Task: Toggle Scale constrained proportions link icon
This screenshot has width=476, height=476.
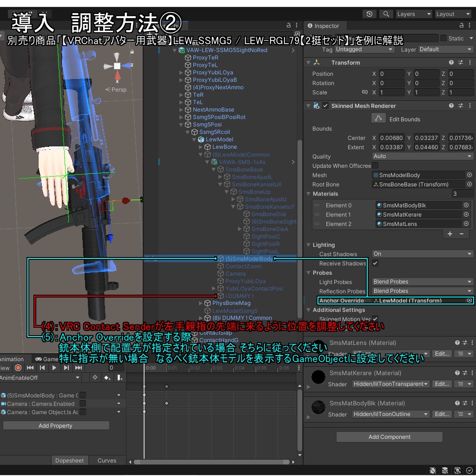Action: click(365, 93)
